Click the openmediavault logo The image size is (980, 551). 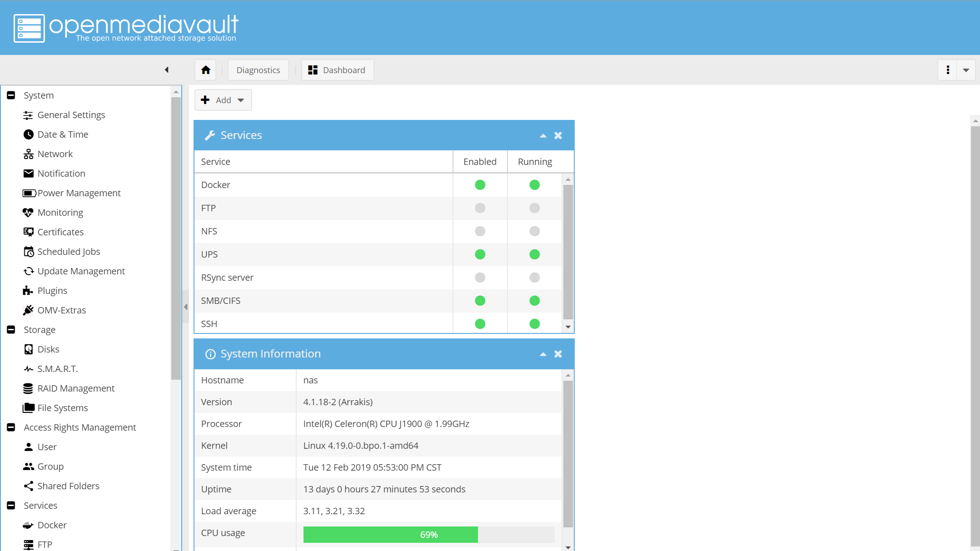126,28
